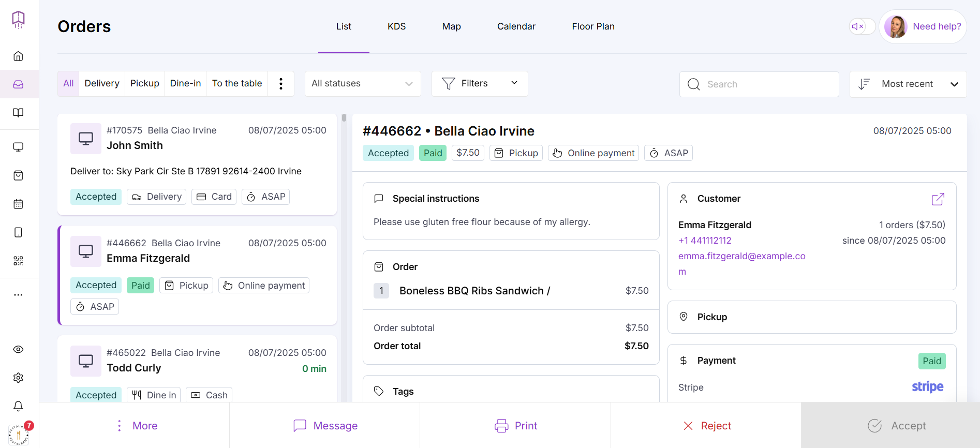
Task: Click the Message button
Action: (x=325, y=426)
